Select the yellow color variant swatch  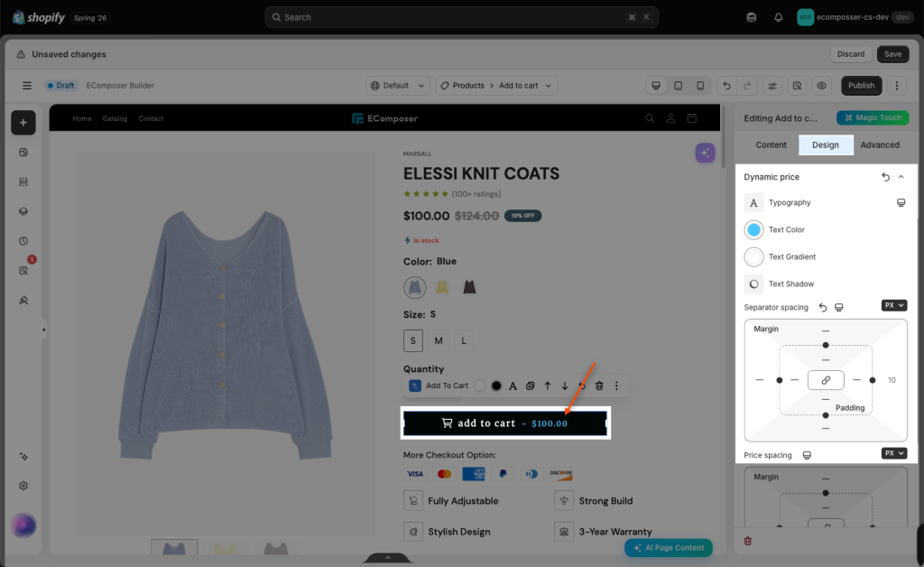coord(442,288)
